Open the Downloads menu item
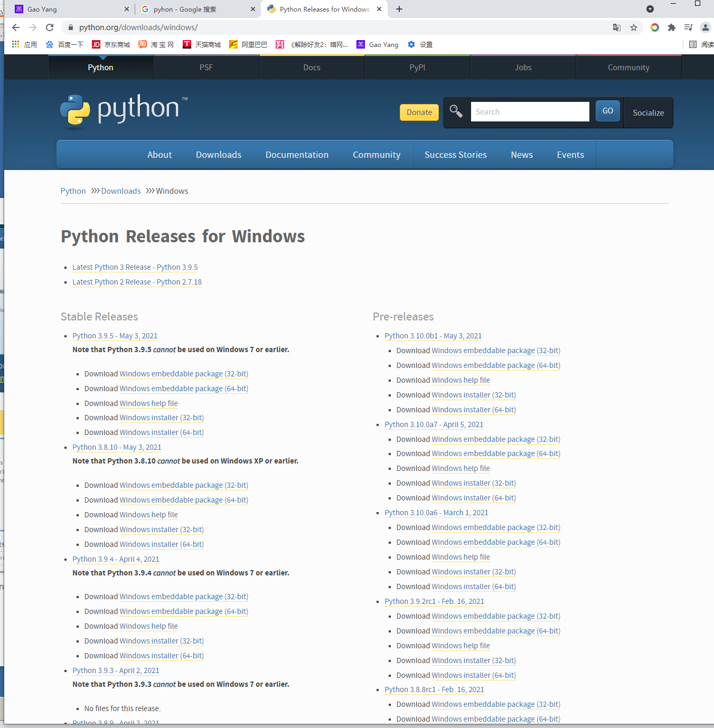 pyautogui.click(x=218, y=154)
